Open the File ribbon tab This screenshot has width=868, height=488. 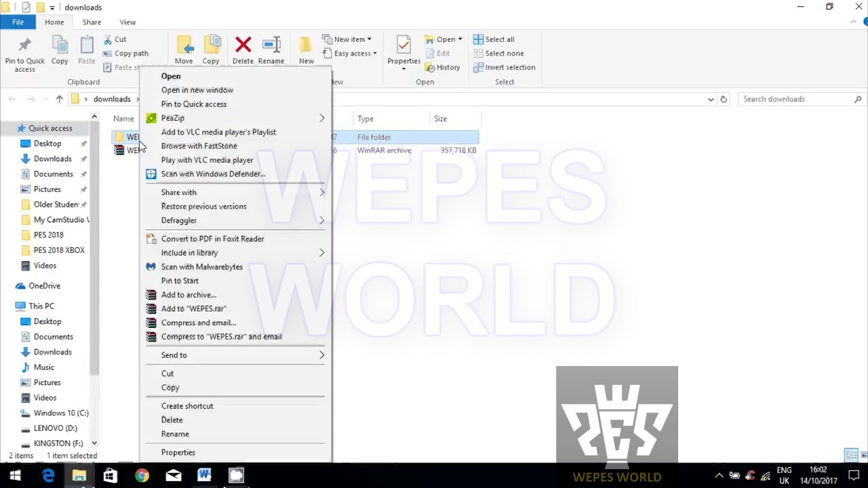[18, 22]
